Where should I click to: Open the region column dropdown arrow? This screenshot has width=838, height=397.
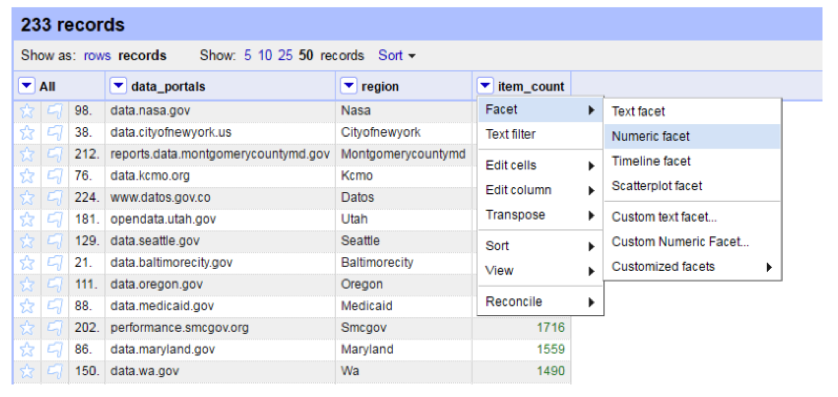(348, 86)
